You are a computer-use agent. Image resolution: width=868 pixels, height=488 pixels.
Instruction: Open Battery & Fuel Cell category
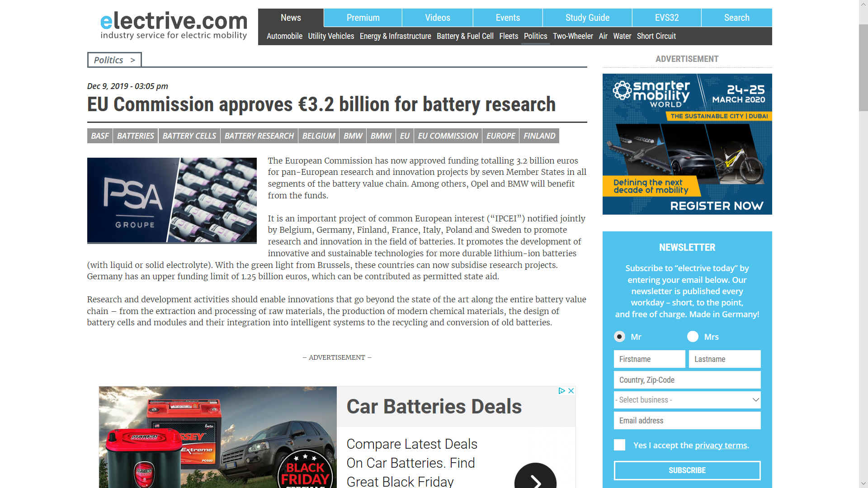tap(465, 36)
